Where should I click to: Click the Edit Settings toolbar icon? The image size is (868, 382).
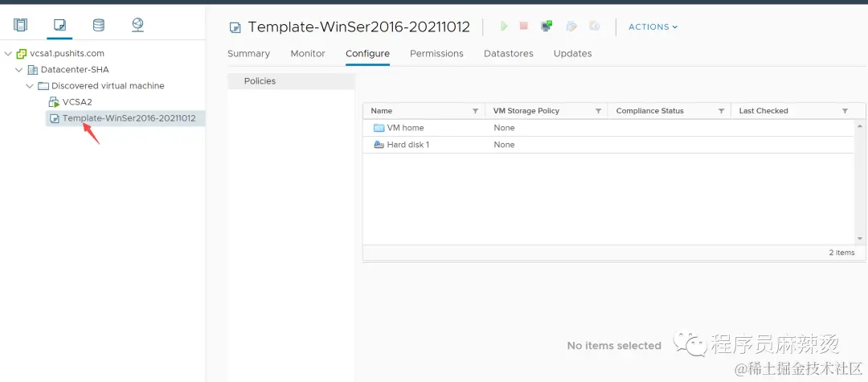(x=572, y=26)
